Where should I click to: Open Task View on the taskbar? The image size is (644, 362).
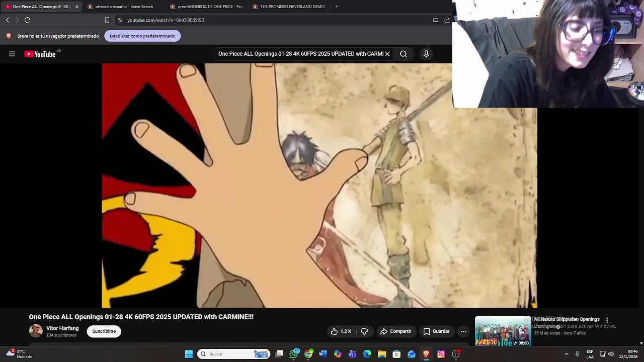pyautogui.click(x=279, y=354)
